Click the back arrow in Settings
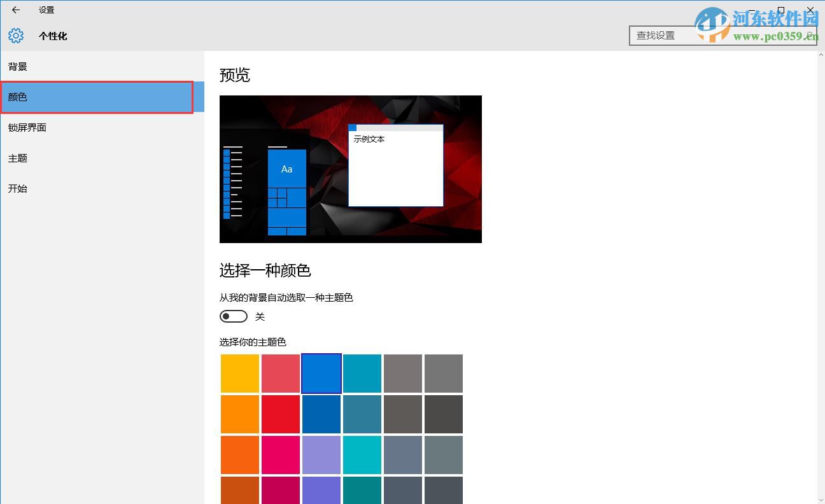The image size is (825, 504). (15, 10)
